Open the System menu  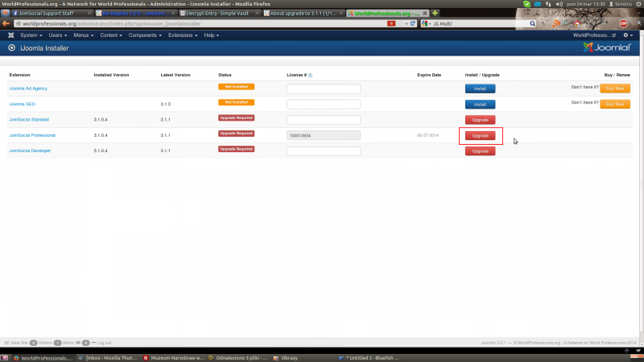(x=31, y=35)
